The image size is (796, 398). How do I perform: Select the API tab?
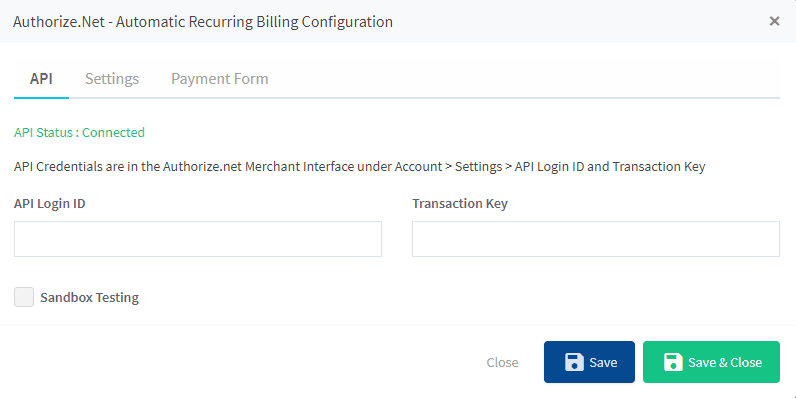(41, 79)
